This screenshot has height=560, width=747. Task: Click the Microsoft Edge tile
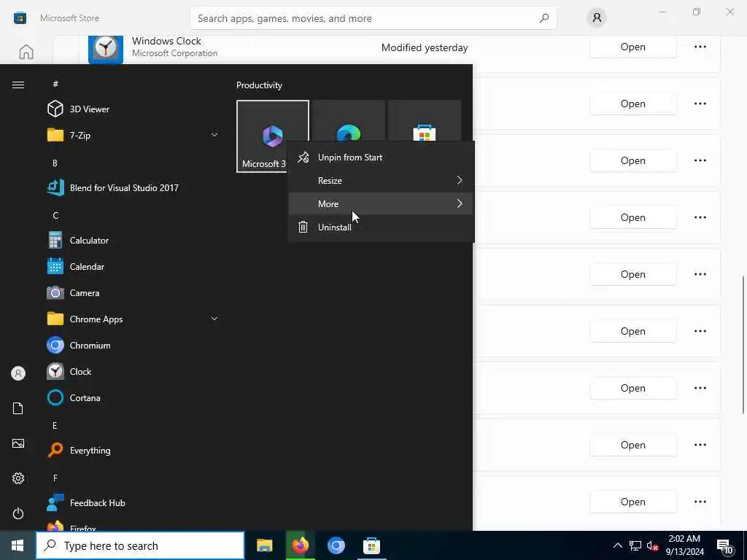click(x=349, y=121)
